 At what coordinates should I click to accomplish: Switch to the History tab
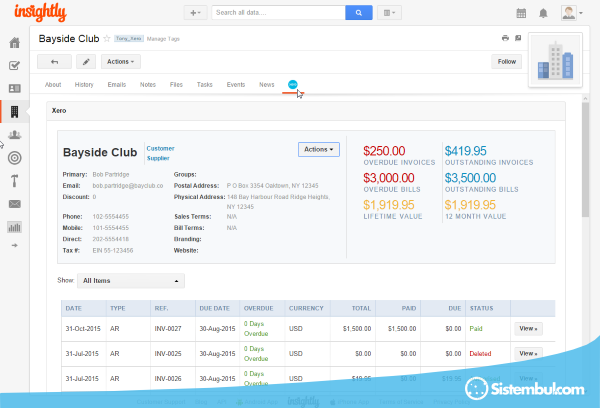[x=84, y=85]
